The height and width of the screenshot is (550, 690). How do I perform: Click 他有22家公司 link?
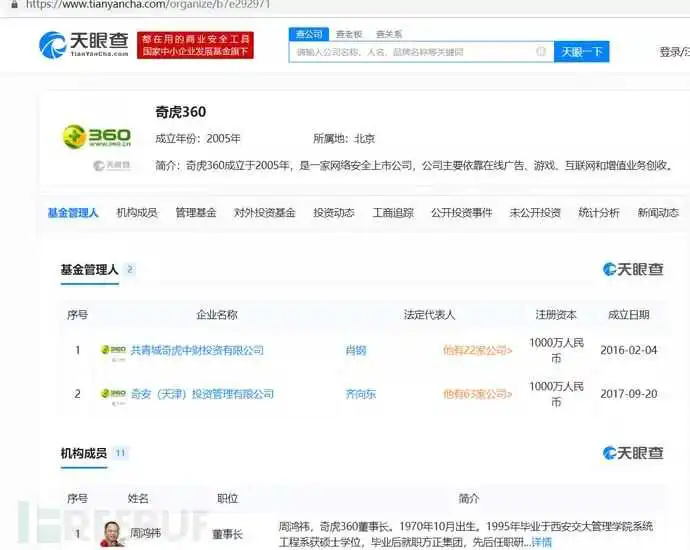coord(477,351)
